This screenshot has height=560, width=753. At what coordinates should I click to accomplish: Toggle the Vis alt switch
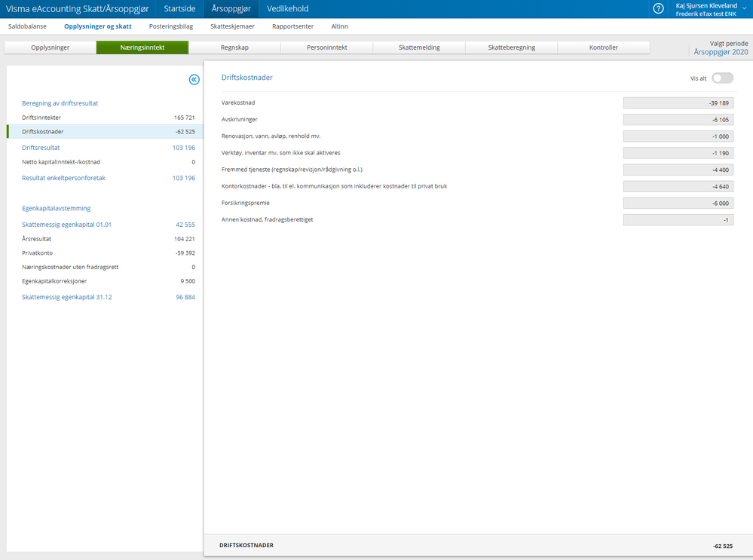(x=722, y=78)
